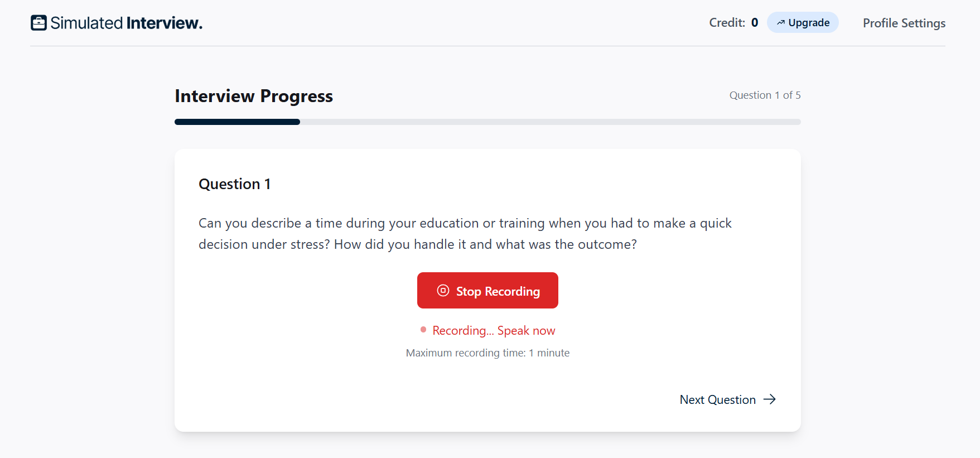The height and width of the screenshot is (458, 980).
Task: Click the Recording... Speak now status text
Action: tap(494, 330)
